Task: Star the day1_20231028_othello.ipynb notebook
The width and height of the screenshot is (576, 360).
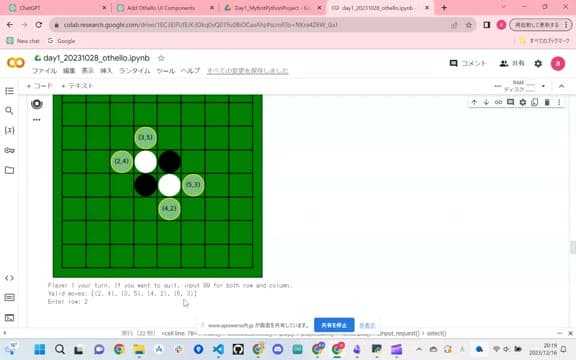Action: click(x=161, y=58)
